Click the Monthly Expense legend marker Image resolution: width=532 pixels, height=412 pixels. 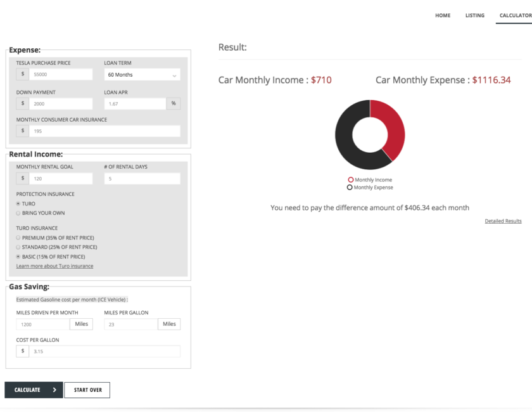click(350, 188)
